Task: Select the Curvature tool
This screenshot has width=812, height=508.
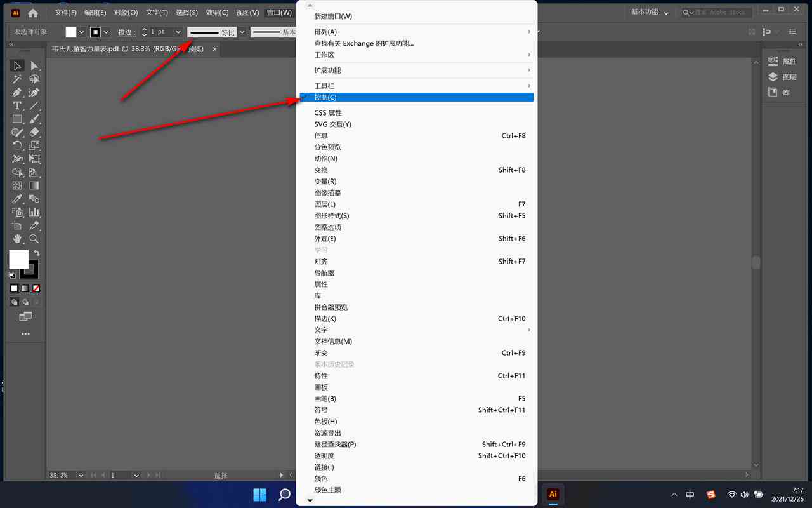Action: (x=34, y=93)
